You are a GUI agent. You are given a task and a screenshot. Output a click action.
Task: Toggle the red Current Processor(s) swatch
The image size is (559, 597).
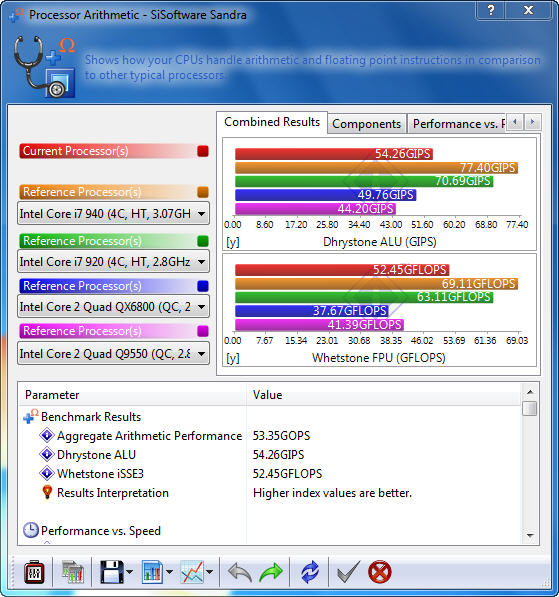tap(203, 151)
